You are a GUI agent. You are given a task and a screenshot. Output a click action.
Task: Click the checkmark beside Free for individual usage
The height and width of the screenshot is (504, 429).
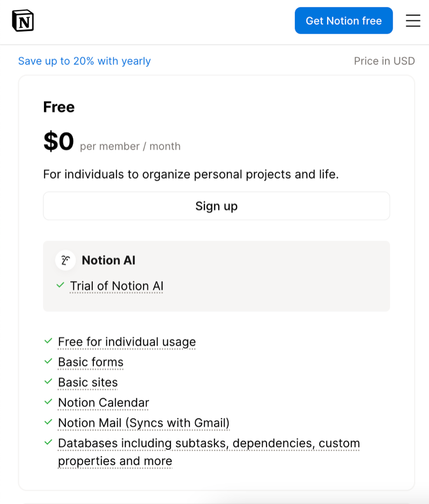[48, 341]
